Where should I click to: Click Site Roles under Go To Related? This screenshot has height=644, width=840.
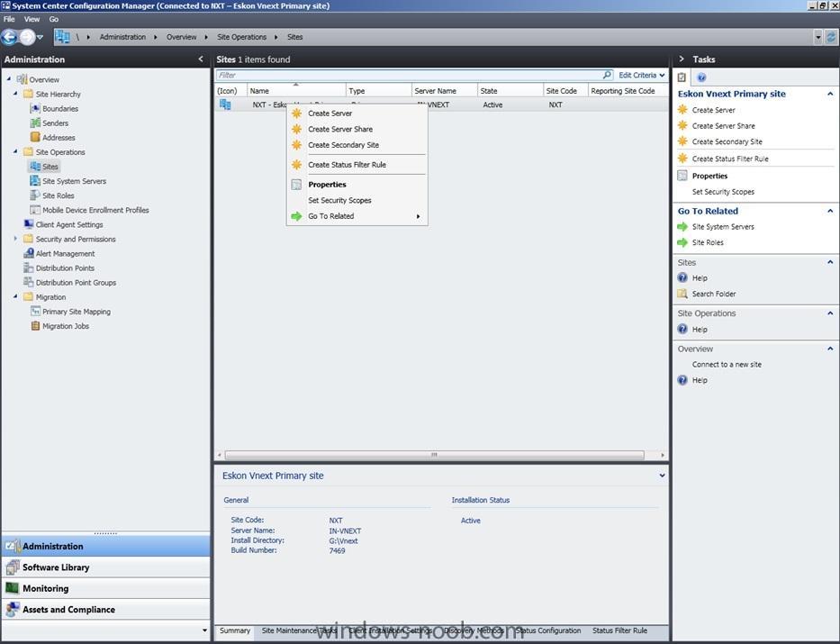tap(707, 242)
